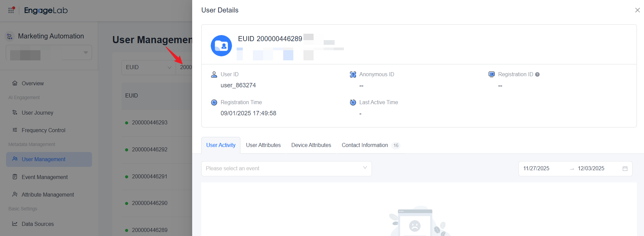Open the project selector dropdown
Screen dimensions: 644x236
click(x=49, y=53)
